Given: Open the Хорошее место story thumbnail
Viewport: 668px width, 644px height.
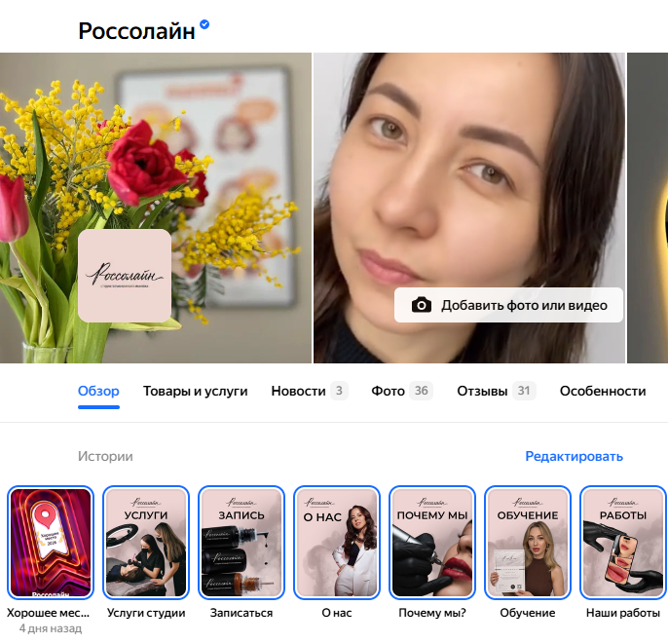Looking at the screenshot, I should (x=51, y=543).
